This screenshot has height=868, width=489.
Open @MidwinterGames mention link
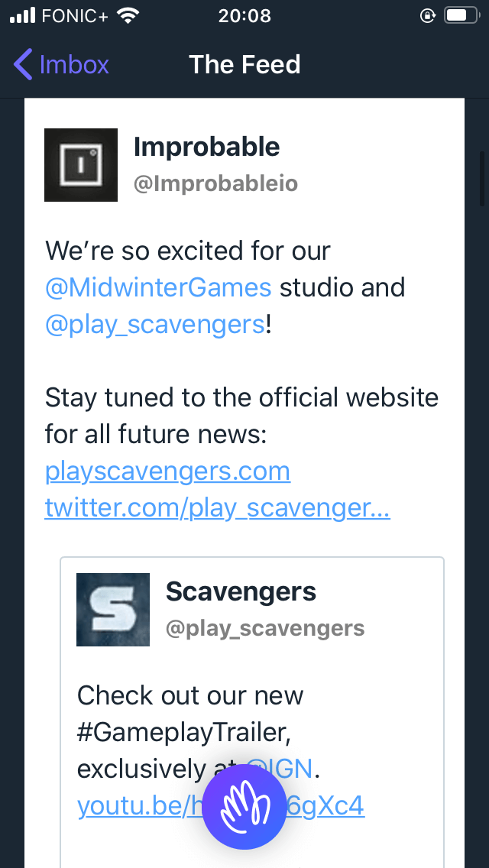tap(158, 287)
